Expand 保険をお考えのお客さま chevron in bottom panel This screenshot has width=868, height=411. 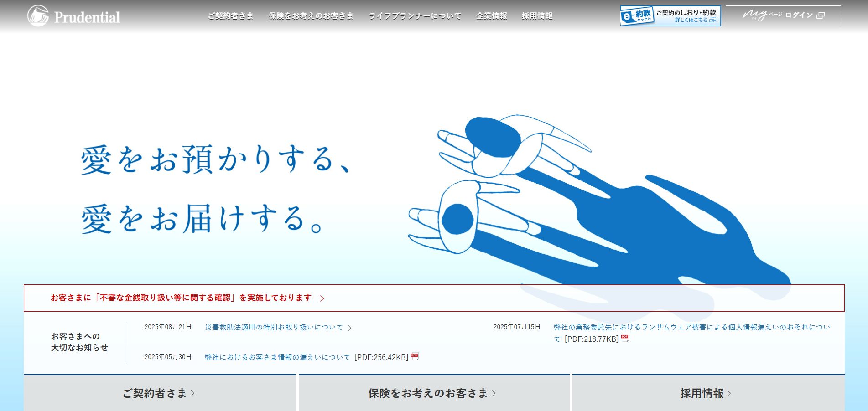coord(494,393)
